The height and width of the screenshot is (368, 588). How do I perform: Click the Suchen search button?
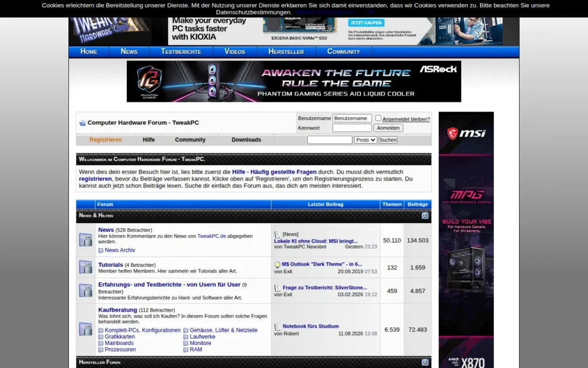[388, 140]
